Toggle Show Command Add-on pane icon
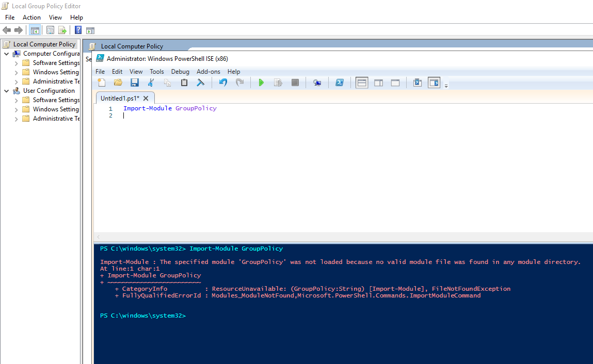The width and height of the screenshot is (593, 364). click(x=434, y=82)
